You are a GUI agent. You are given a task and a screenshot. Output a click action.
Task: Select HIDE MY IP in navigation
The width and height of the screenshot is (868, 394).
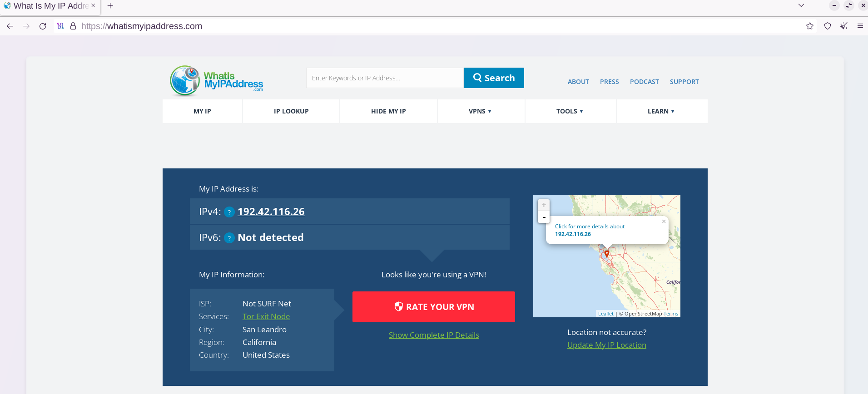pos(388,111)
